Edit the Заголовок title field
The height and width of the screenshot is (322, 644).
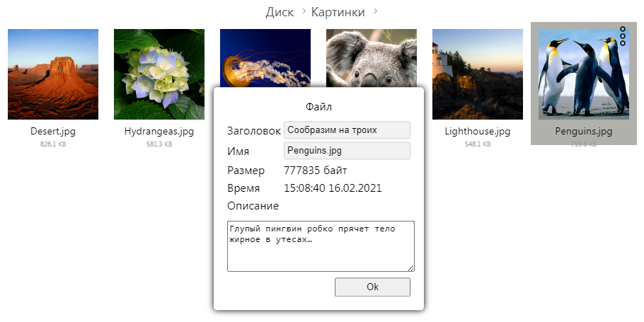pos(347,130)
